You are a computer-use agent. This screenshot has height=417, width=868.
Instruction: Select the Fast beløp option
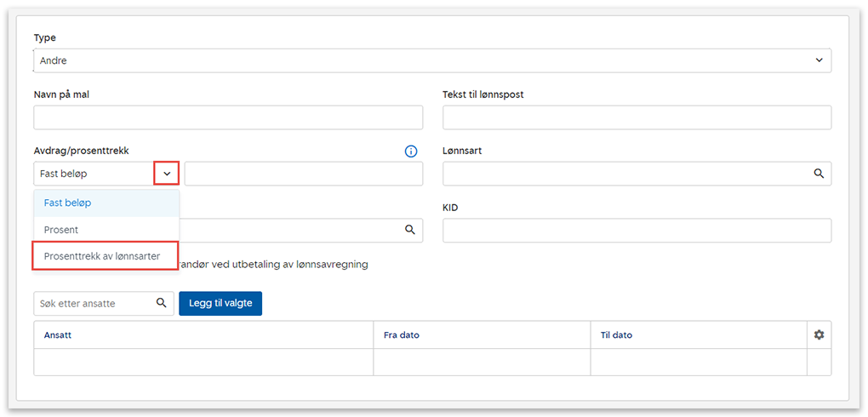pos(68,203)
